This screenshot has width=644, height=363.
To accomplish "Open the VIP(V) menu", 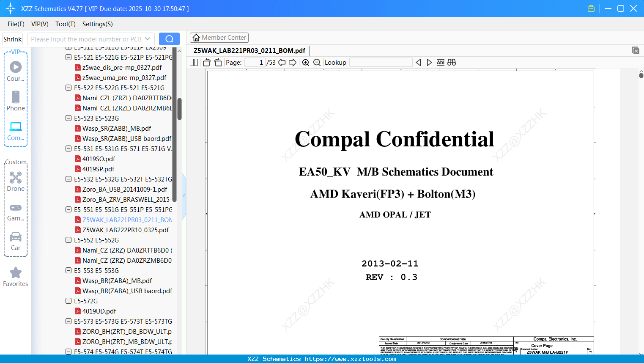I will click(x=40, y=24).
